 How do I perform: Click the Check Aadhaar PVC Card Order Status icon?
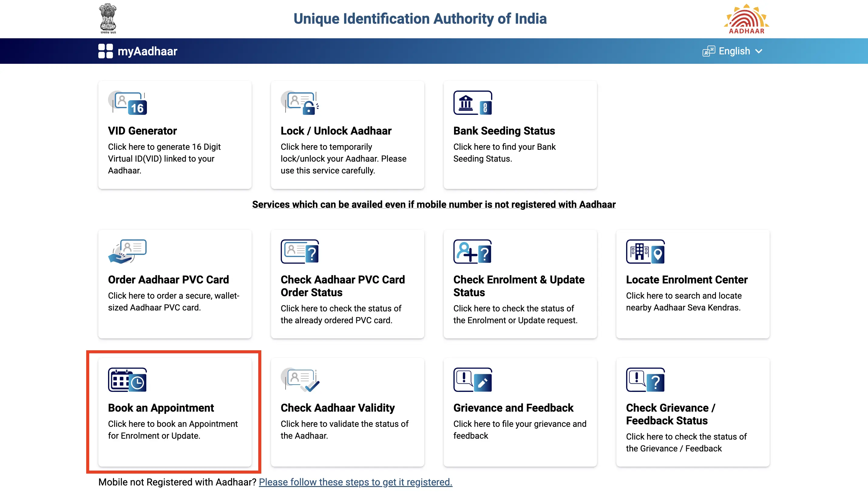300,252
